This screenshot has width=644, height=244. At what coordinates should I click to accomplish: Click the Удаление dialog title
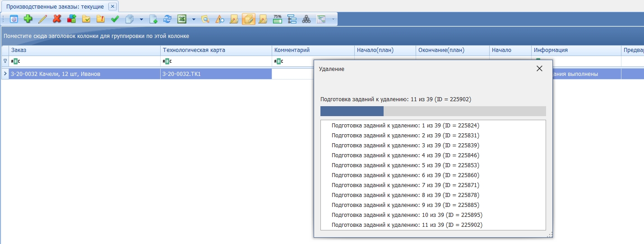[x=332, y=69]
